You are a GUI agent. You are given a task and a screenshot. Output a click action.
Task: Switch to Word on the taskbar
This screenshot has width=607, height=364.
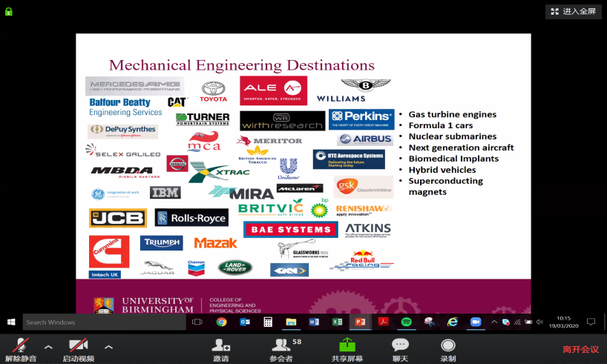point(314,322)
